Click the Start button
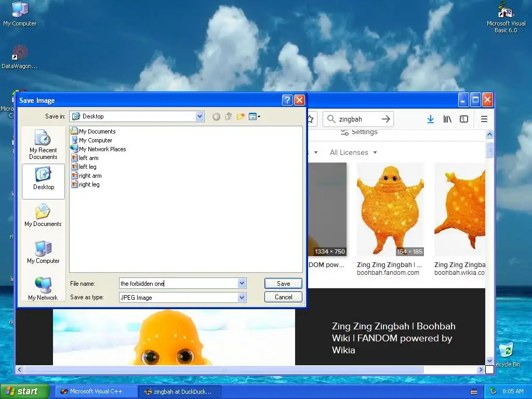Viewport: 532px width, 399px height. tap(24, 391)
